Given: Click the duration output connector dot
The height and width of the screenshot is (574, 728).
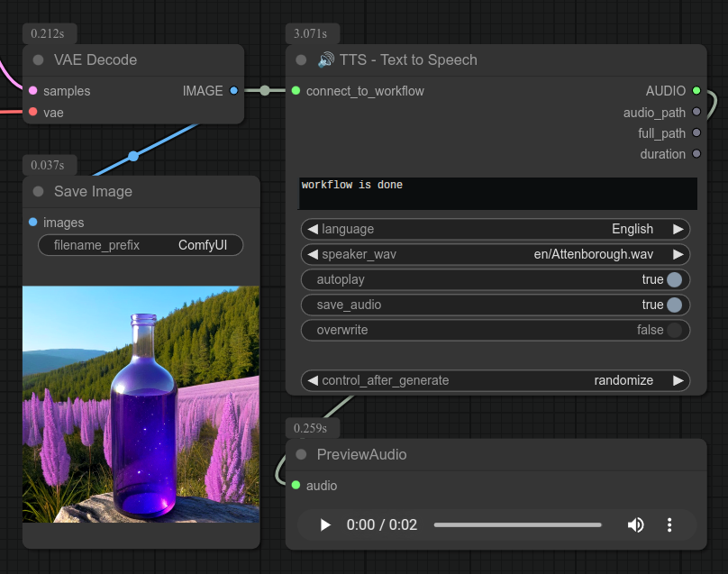Looking at the screenshot, I should point(696,154).
